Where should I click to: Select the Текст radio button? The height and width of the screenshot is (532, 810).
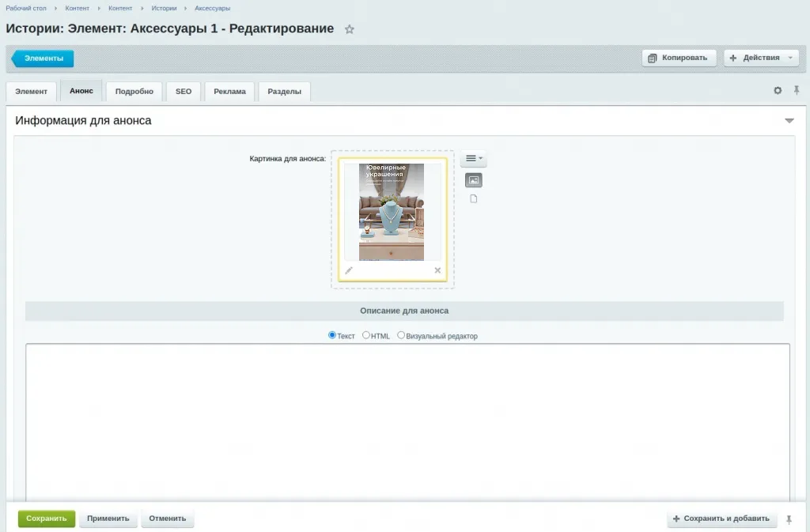(332, 335)
